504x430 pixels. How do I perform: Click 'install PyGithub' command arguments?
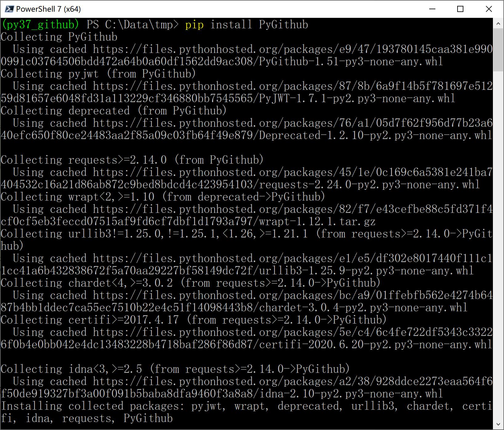[259, 25]
